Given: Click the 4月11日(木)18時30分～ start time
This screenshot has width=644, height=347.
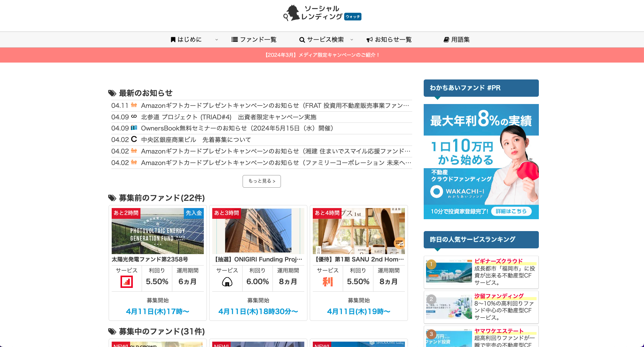Looking at the screenshot, I should coord(258,312).
